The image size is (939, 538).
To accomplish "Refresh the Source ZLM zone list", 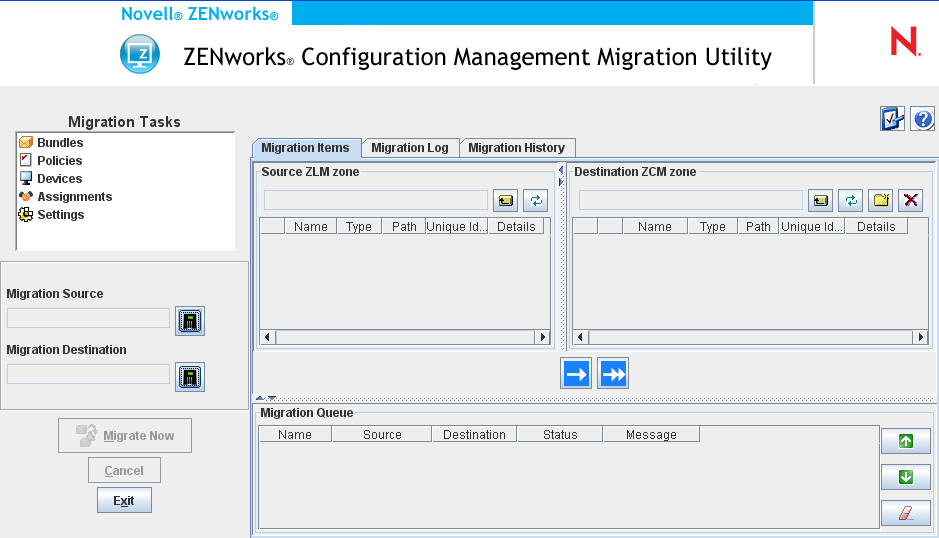I will click(x=535, y=201).
